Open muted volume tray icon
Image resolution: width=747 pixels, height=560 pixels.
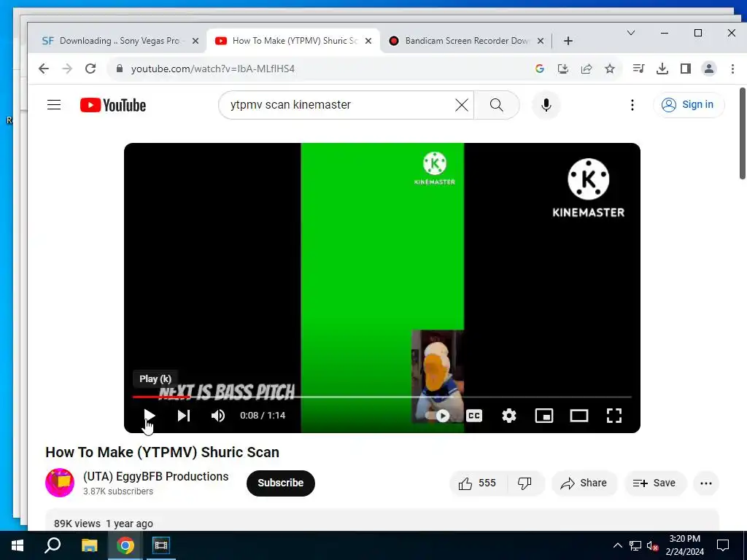(652, 545)
